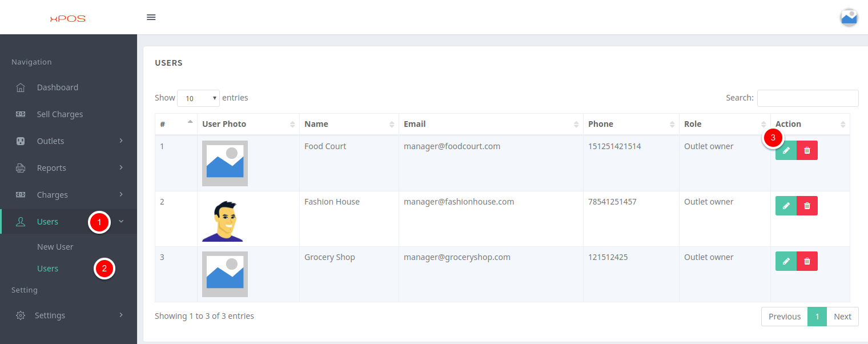Click the xPOS logo
The height and width of the screenshot is (344, 868).
67,18
